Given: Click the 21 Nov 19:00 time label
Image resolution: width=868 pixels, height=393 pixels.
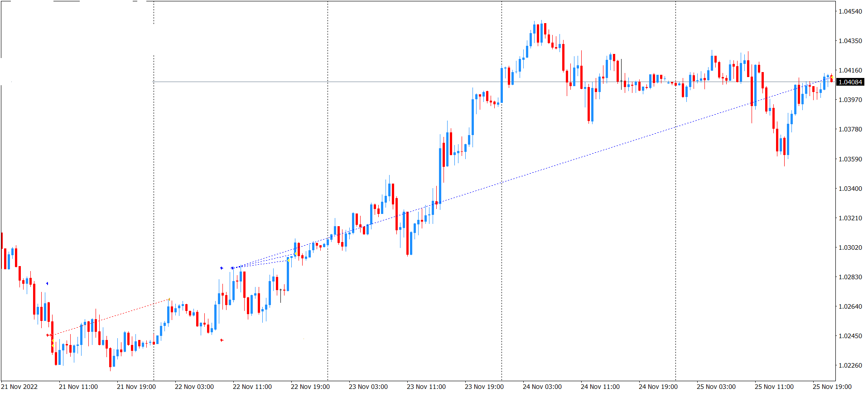Looking at the screenshot, I should [136, 387].
